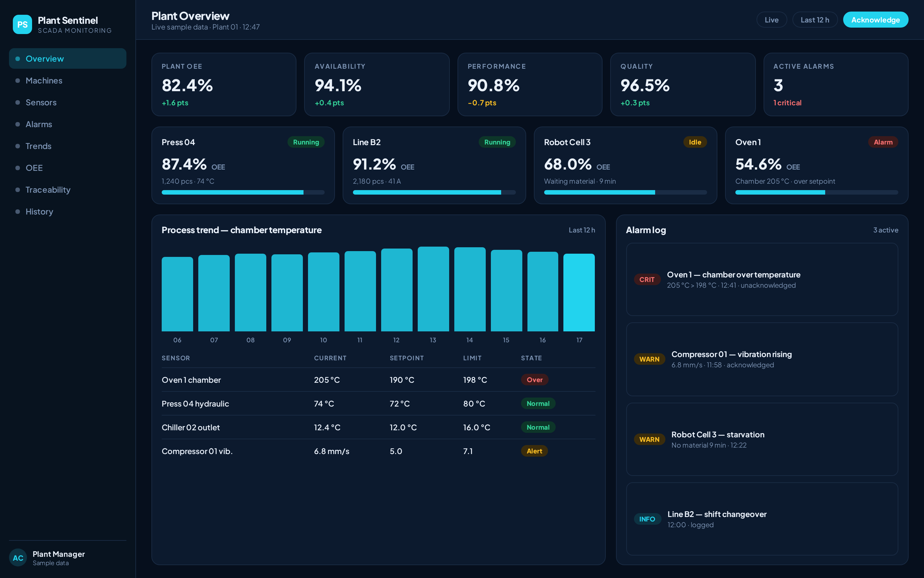This screenshot has height=578, width=924.
Task: Go to Machines in the sidebar
Action: [x=68, y=80]
